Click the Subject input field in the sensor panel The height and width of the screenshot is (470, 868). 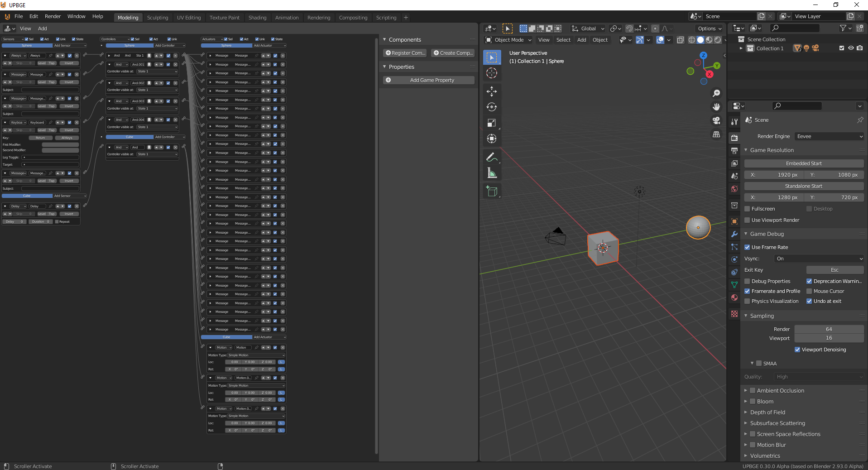point(50,90)
